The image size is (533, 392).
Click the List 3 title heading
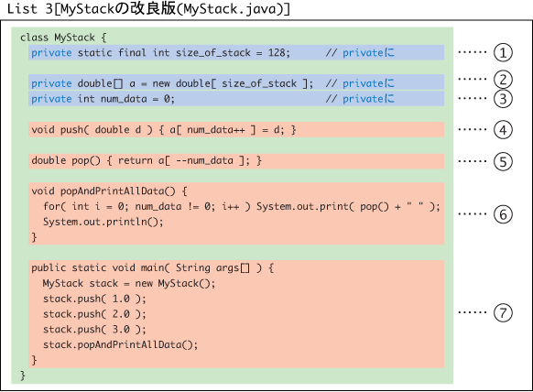coord(148,9)
